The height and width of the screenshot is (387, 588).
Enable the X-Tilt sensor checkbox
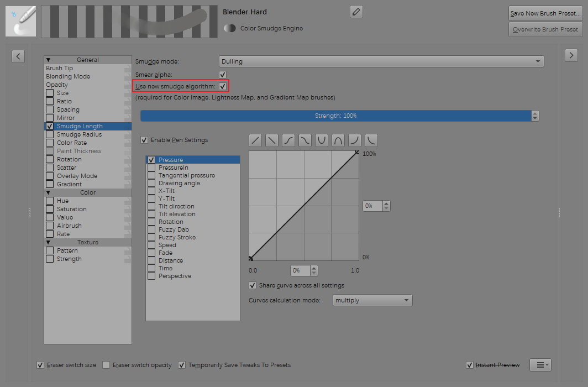click(x=151, y=191)
